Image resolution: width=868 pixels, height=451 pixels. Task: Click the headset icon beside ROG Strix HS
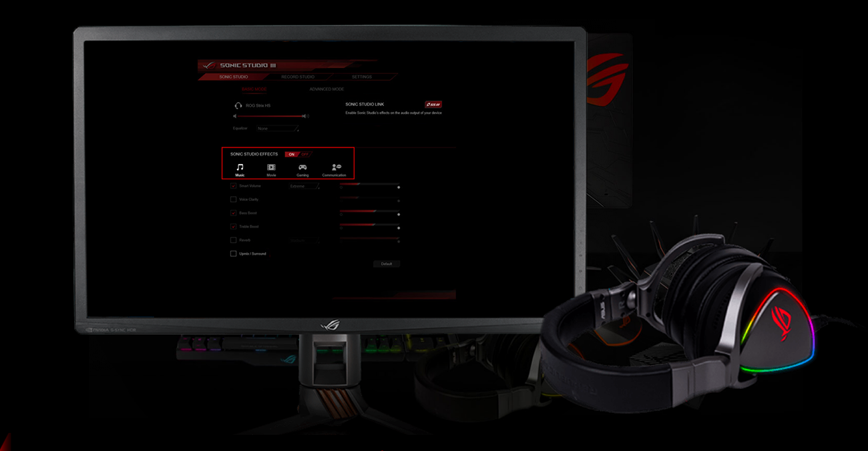(x=238, y=105)
